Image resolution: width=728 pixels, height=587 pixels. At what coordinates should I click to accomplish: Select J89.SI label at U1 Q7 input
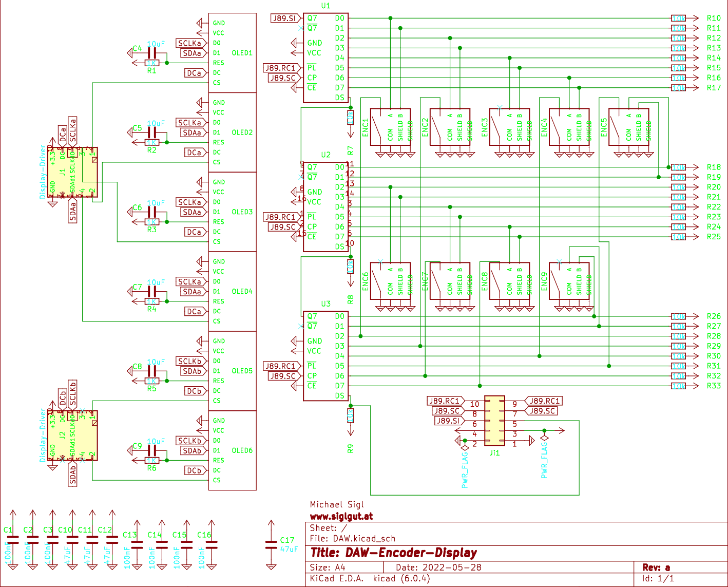285,18
